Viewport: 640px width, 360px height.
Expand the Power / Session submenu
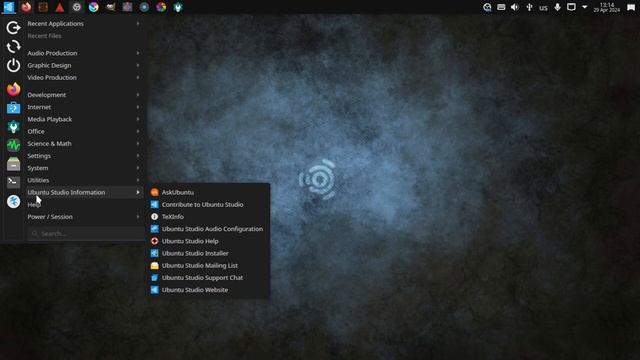coord(83,217)
